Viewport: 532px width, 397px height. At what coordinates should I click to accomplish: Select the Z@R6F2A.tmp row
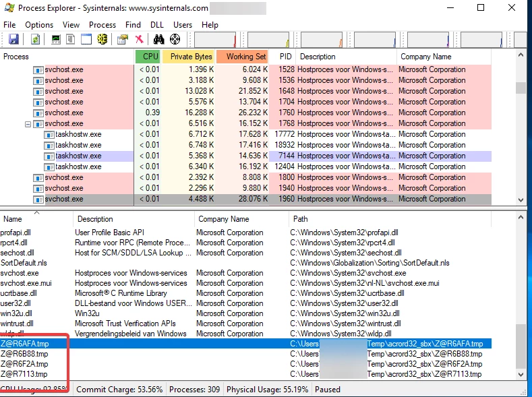[x=245, y=364]
